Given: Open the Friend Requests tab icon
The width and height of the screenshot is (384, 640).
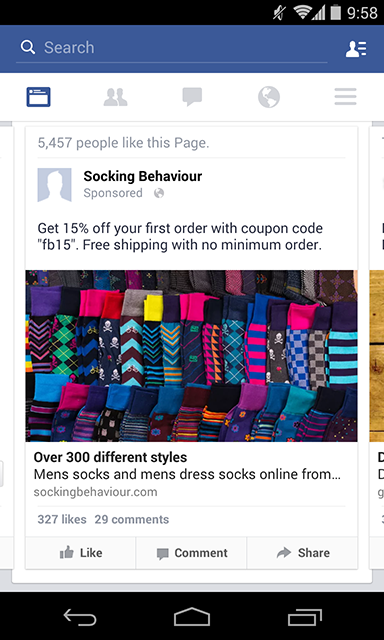Looking at the screenshot, I should pyautogui.click(x=115, y=97).
